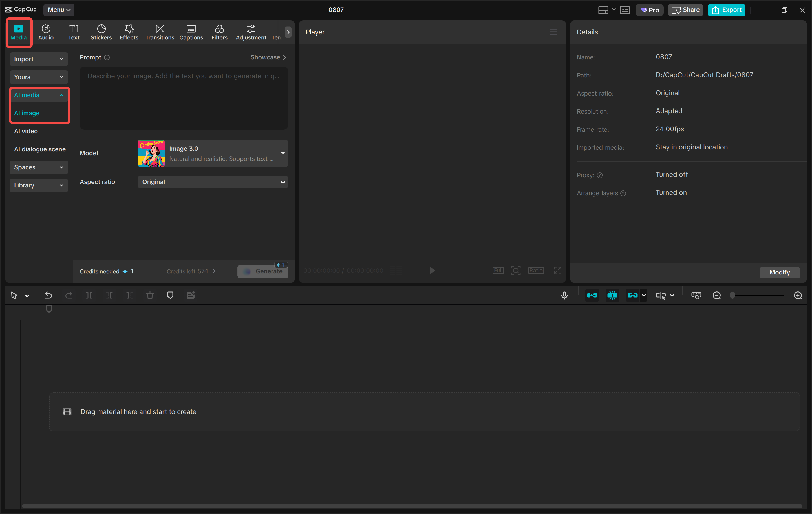Select the Stickers panel
812x514 pixels.
(101, 32)
